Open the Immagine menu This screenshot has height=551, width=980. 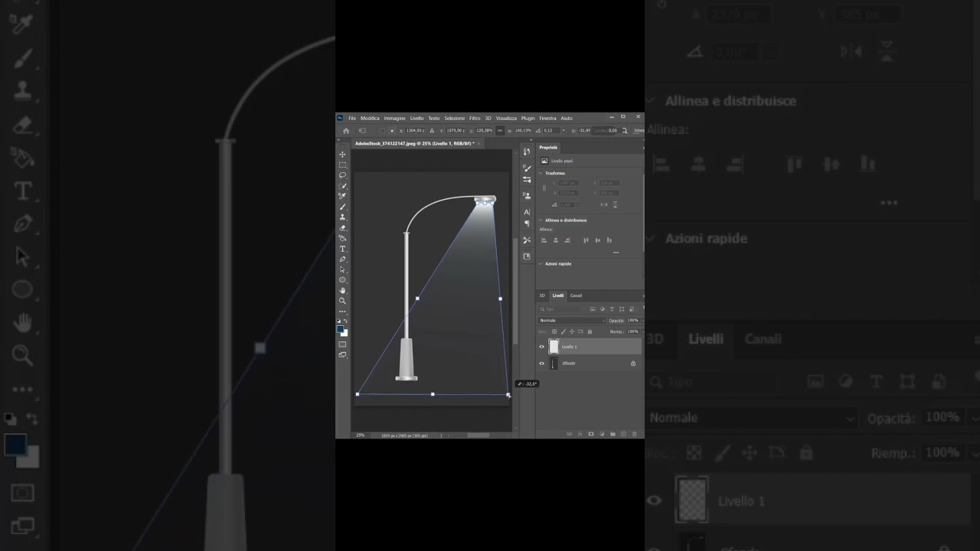tap(395, 118)
